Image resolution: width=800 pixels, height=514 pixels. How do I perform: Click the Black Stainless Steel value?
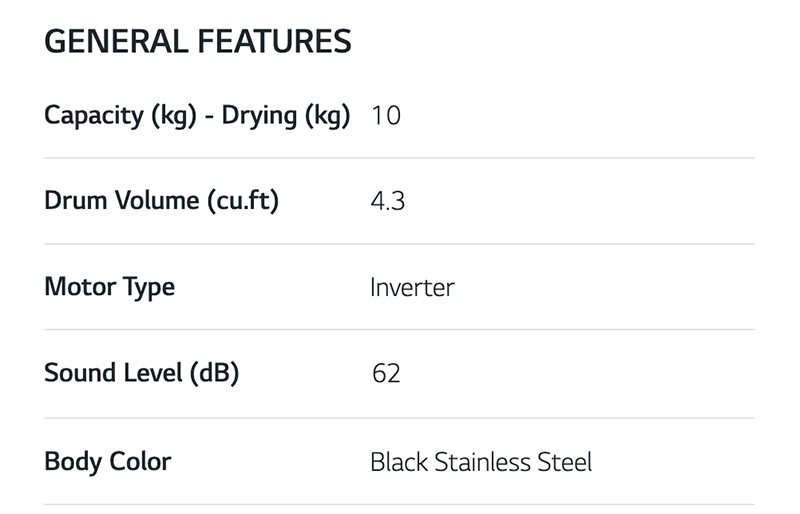coord(481,462)
